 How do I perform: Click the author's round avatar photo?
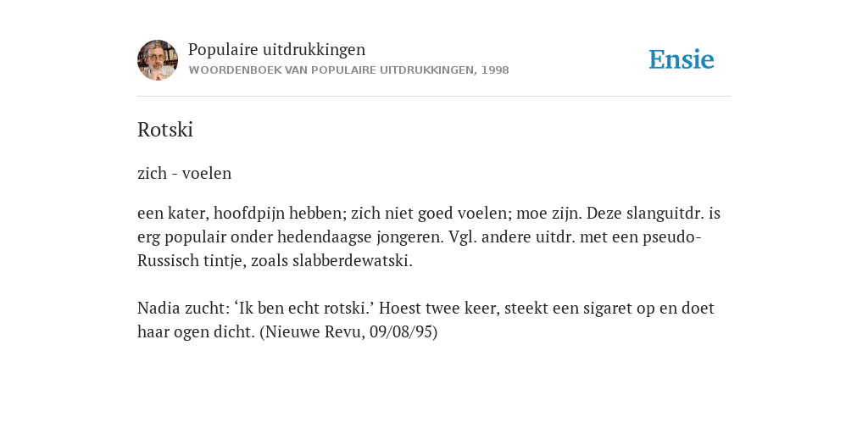(x=158, y=60)
